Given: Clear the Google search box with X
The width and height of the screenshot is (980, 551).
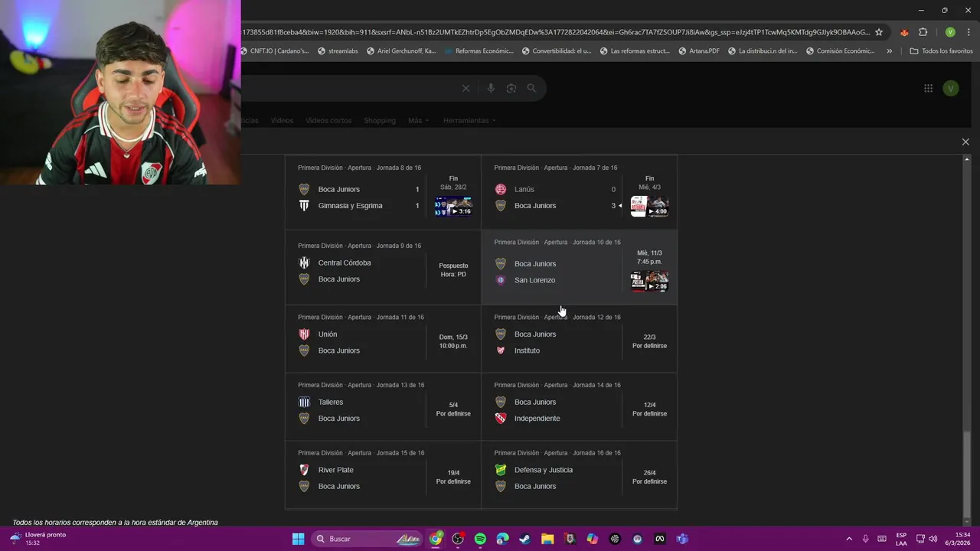Looking at the screenshot, I should click(465, 88).
